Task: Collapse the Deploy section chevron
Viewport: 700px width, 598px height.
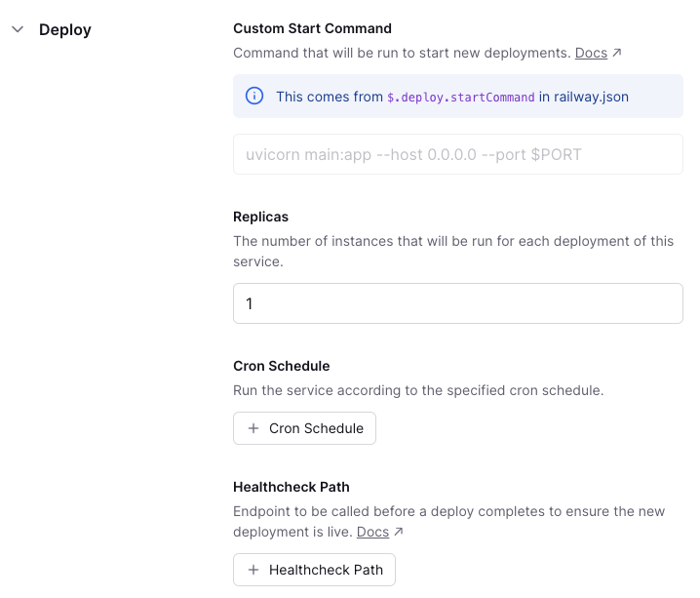Action: [x=17, y=29]
